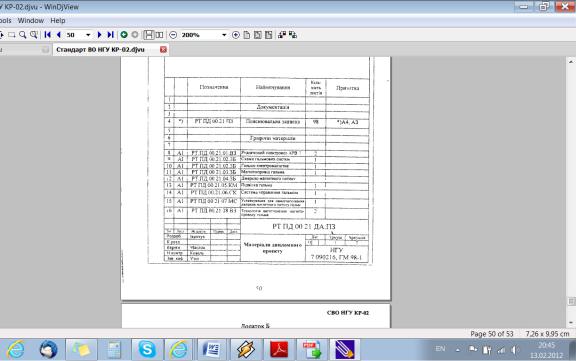Open the Help menu
Screen dimensions: 576x361
click(58, 21)
